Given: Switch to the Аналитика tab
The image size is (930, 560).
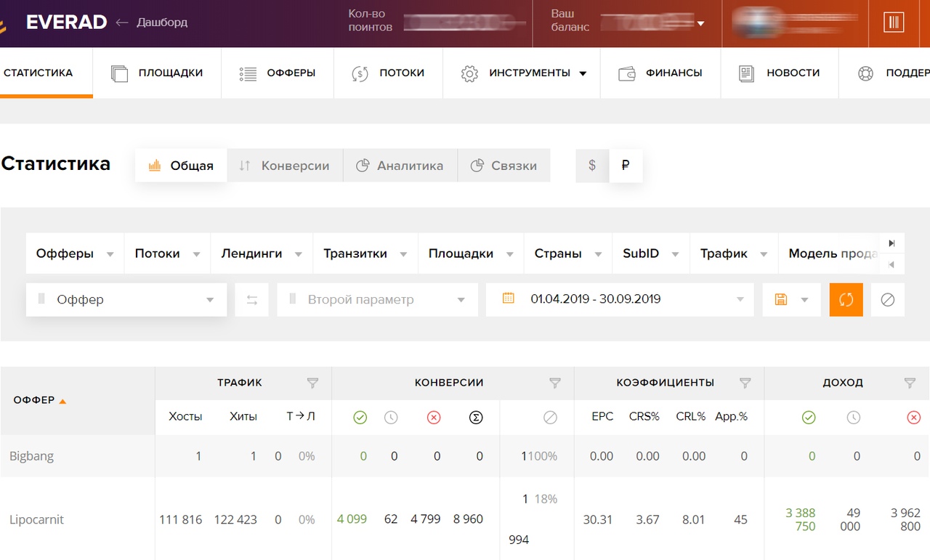Looking at the screenshot, I should tap(400, 166).
